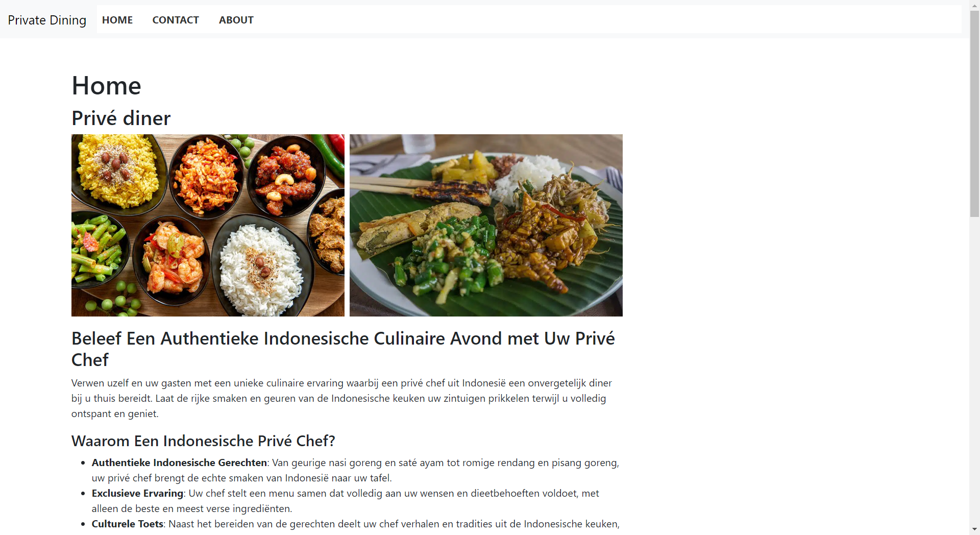Image resolution: width=980 pixels, height=535 pixels.
Task: Click the empty white area right of content
Action: click(x=796, y=286)
